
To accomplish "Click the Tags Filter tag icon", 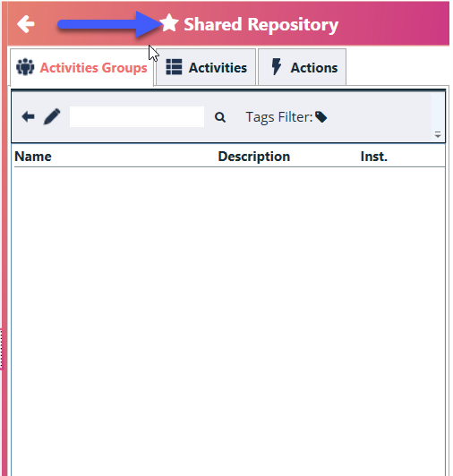I will pyautogui.click(x=321, y=117).
